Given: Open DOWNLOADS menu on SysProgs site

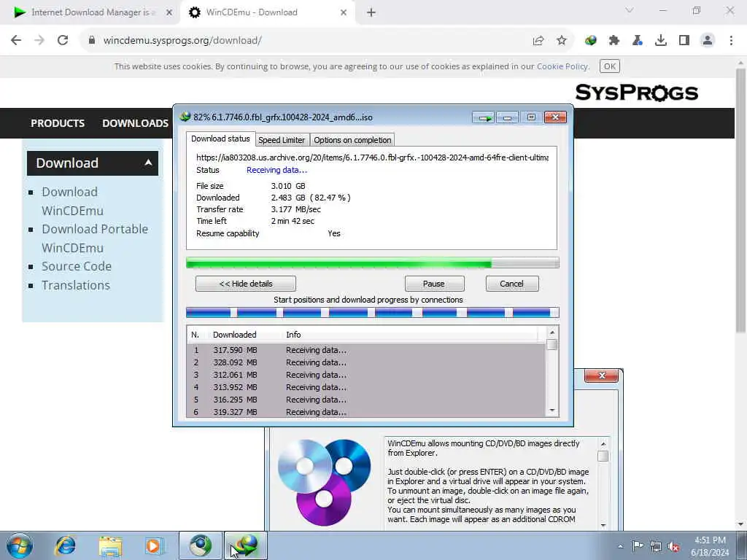Looking at the screenshot, I should click(135, 123).
